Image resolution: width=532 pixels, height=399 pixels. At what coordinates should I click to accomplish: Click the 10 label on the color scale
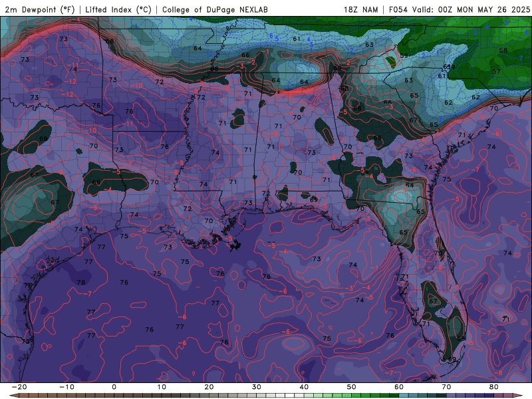(x=162, y=387)
